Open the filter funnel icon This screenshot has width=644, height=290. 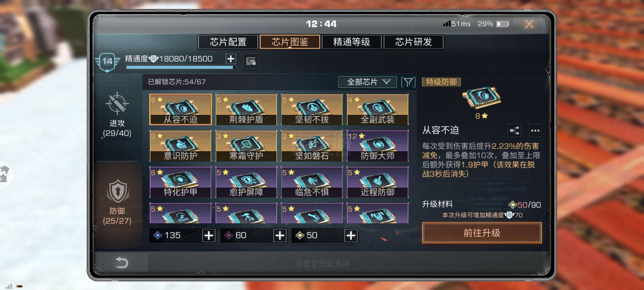408,82
